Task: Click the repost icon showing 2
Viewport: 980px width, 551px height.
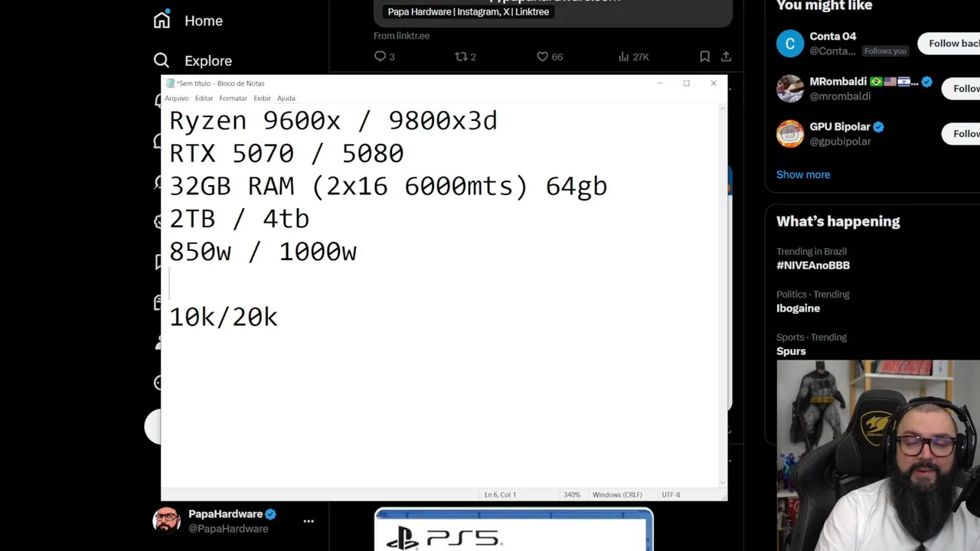Action: [x=461, y=57]
